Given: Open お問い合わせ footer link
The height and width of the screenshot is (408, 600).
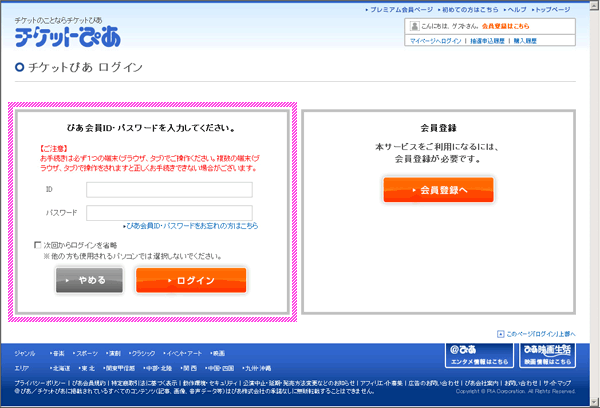Looking at the screenshot, I should [521, 383].
